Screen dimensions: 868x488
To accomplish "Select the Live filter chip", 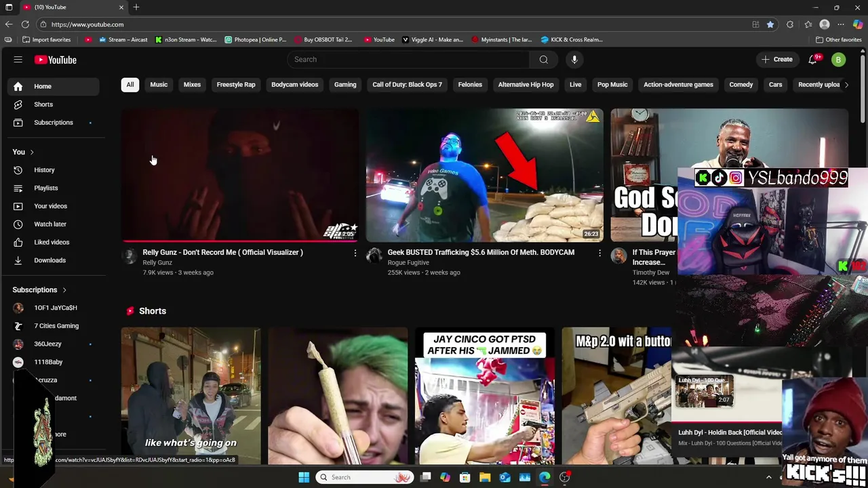I will (575, 85).
